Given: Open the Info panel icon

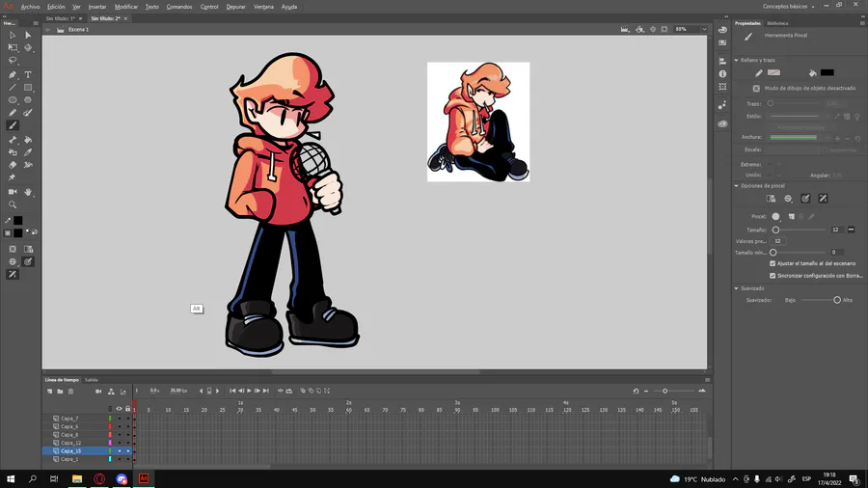Looking at the screenshot, I should 722,73.
